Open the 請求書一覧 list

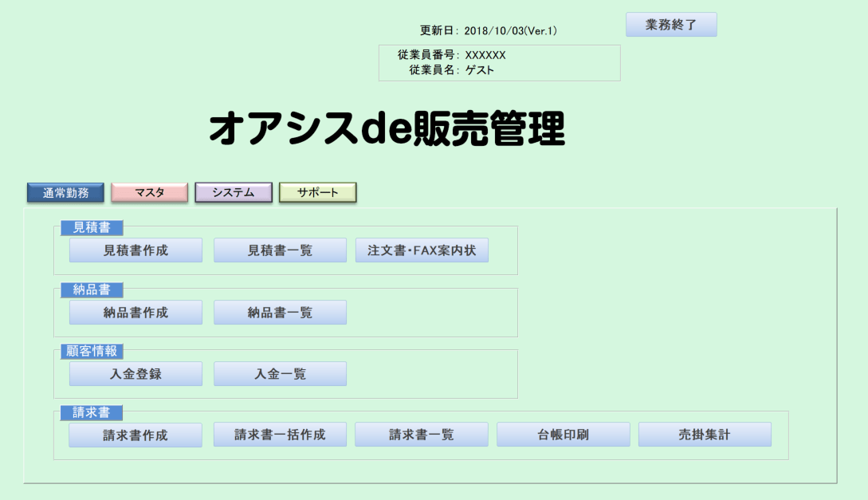pos(422,435)
